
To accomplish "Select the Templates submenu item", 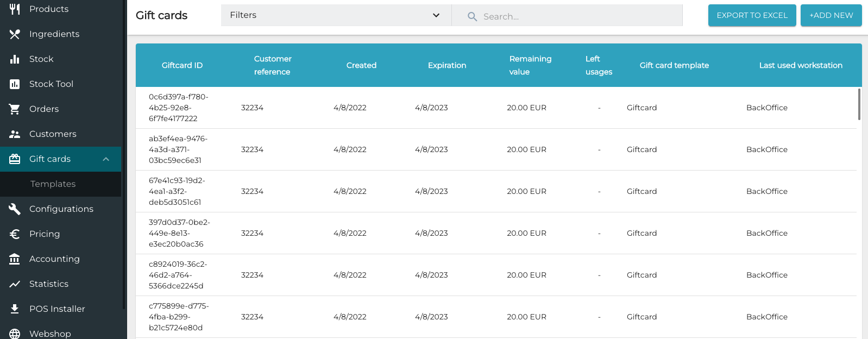I will [x=60, y=184].
